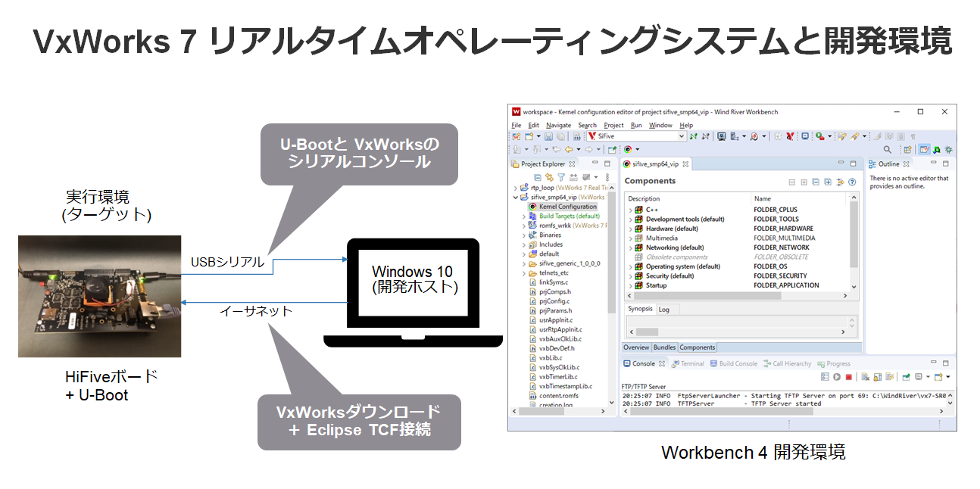The width and height of the screenshot is (980, 489).
Task: Click the help question mark icon in Components
Action: click(x=852, y=182)
